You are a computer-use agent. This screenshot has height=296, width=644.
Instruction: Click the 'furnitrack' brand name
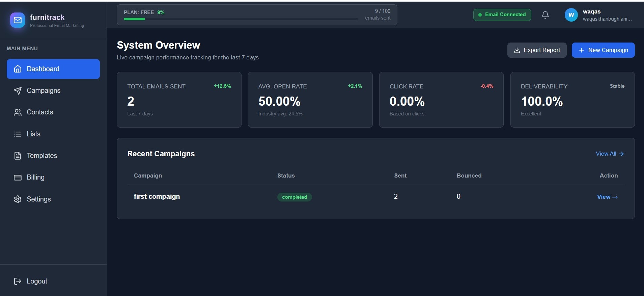47,17
